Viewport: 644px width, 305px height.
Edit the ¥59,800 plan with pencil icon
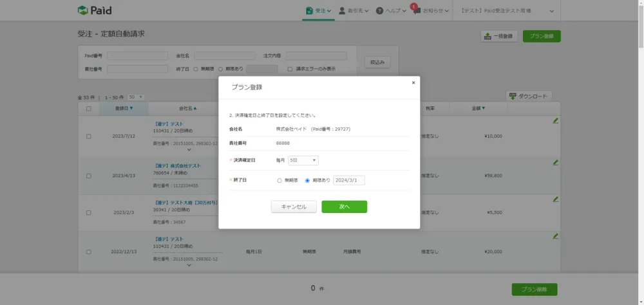(555, 162)
